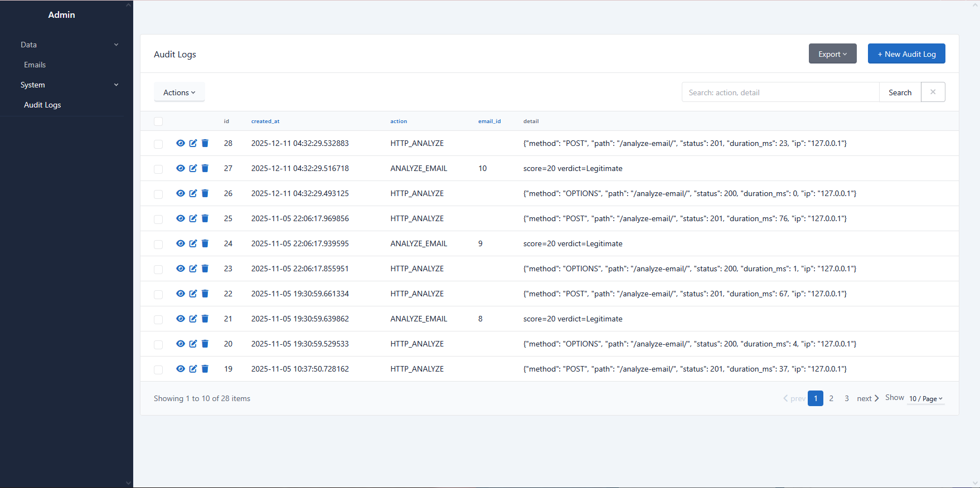The image size is (980, 488).
Task: View details of audit log 21
Action: [x=181, y=319]
